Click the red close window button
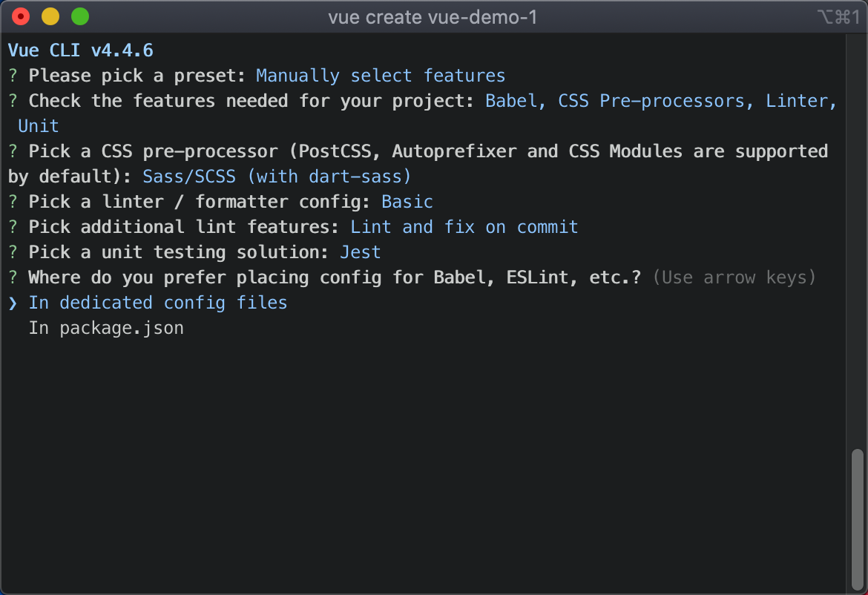 [21, 16]
